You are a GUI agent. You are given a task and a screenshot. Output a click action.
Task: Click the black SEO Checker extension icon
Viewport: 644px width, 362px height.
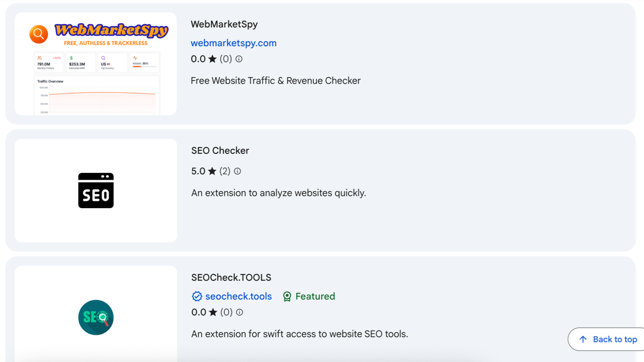click(x=96, y=191)
